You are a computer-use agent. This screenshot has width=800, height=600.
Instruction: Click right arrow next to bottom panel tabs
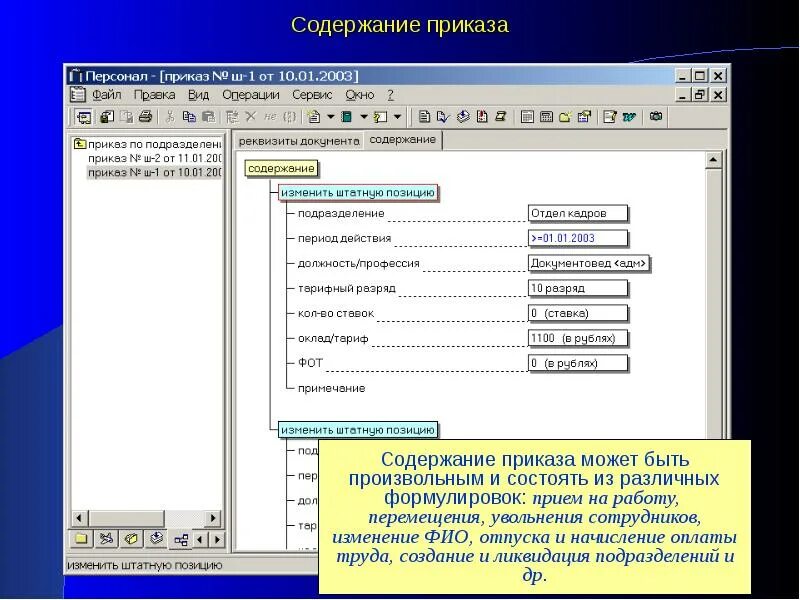[217, 539]
